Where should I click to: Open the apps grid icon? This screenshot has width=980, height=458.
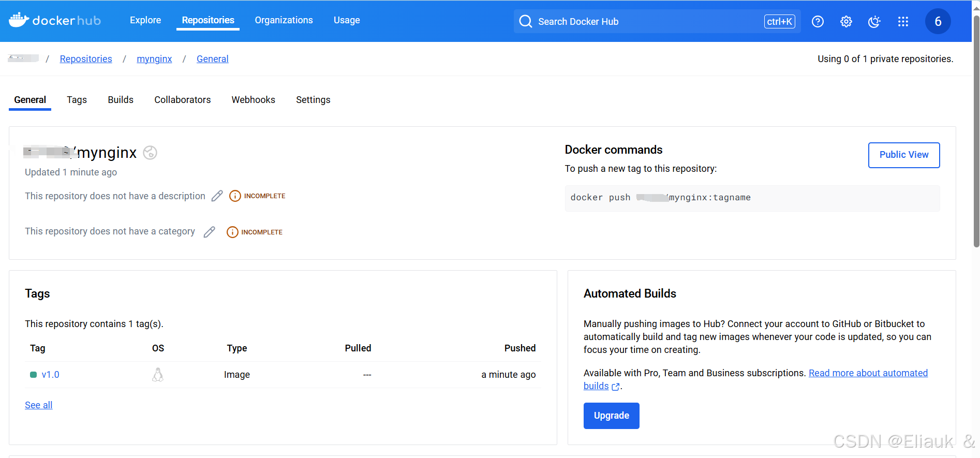tap(903, 22)
